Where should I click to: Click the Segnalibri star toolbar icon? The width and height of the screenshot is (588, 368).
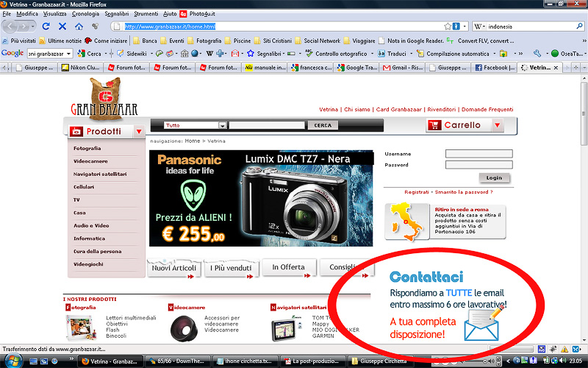coord(251,54)
